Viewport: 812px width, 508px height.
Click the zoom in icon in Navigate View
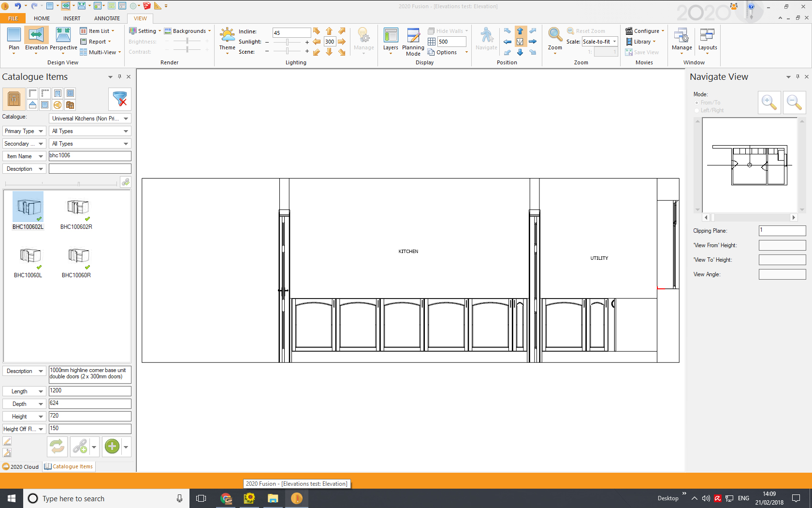(x=769, y=103)
